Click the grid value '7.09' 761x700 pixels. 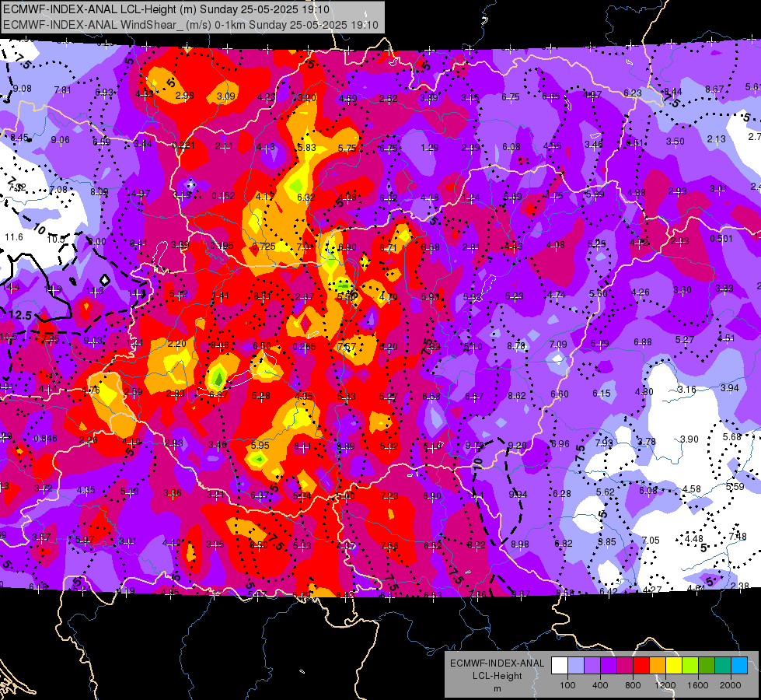558,344
